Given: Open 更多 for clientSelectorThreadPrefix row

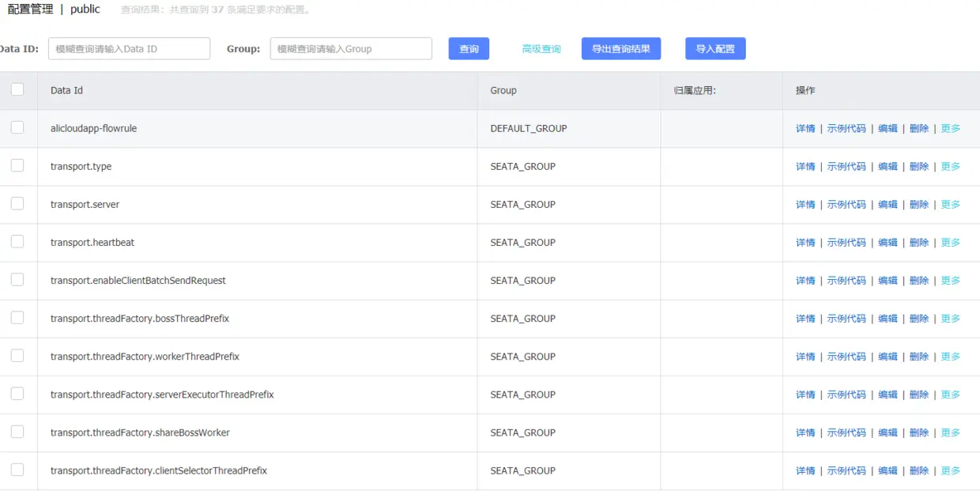Looking at the screenshot, I should [951, 470].
